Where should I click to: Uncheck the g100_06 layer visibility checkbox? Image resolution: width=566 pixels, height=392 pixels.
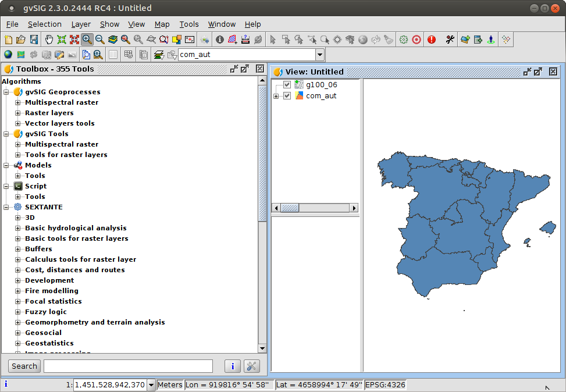coord(287,85)
